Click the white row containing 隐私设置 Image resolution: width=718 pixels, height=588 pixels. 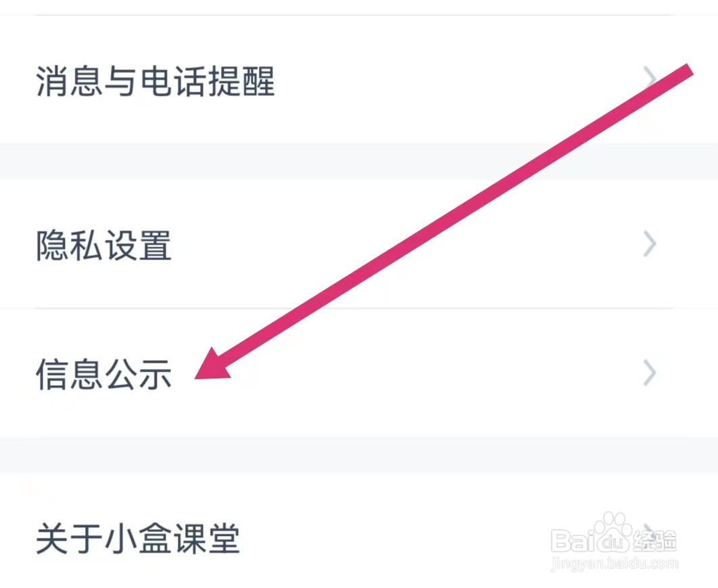coord(359,245)
